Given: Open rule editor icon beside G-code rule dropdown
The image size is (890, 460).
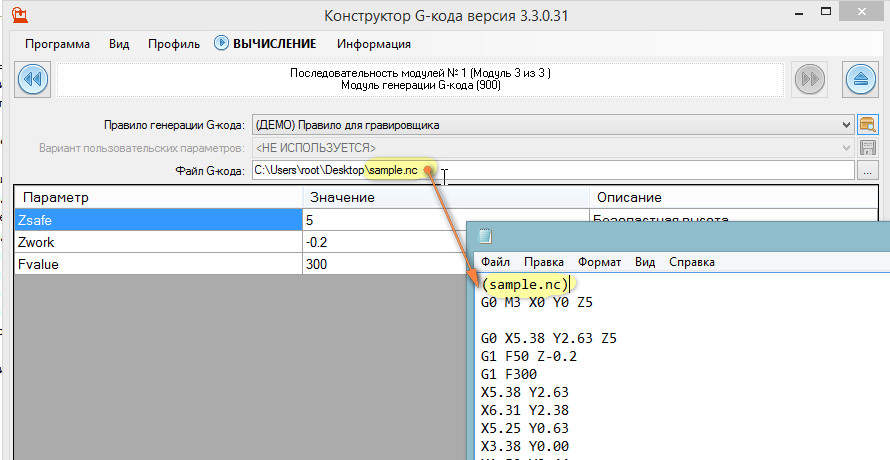Looking at the screenshot, I should [x=867, y=124].
